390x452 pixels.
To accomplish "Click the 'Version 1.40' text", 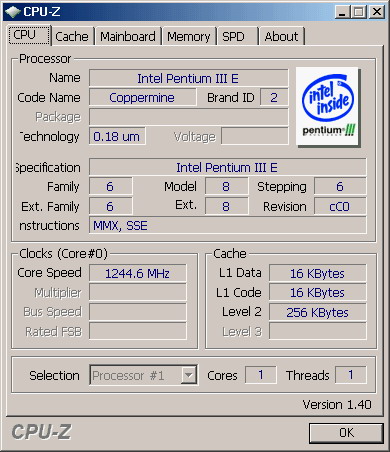I will pyautogui.click(x=337, y=405).
